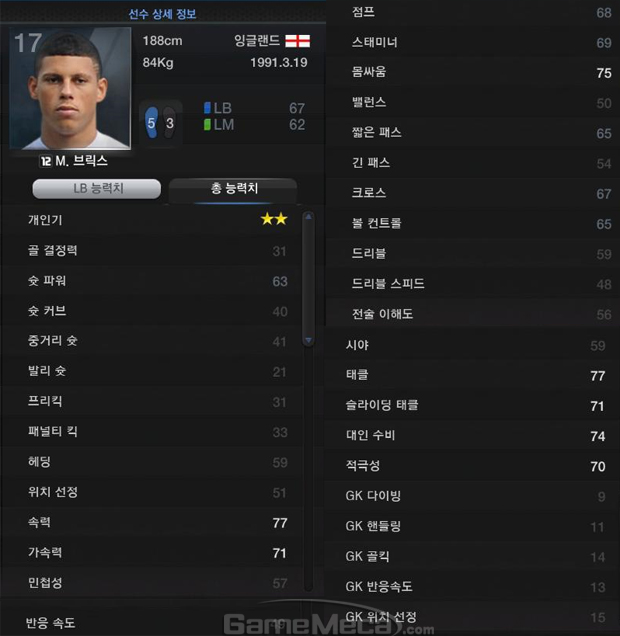Click the scrollbar down arrow
The image size is (620, 636).
point(309,340)
